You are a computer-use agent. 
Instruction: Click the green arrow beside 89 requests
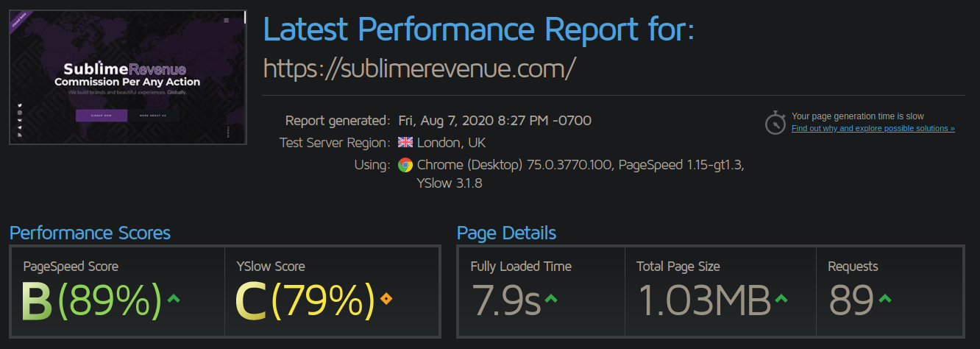coord(885,298)
